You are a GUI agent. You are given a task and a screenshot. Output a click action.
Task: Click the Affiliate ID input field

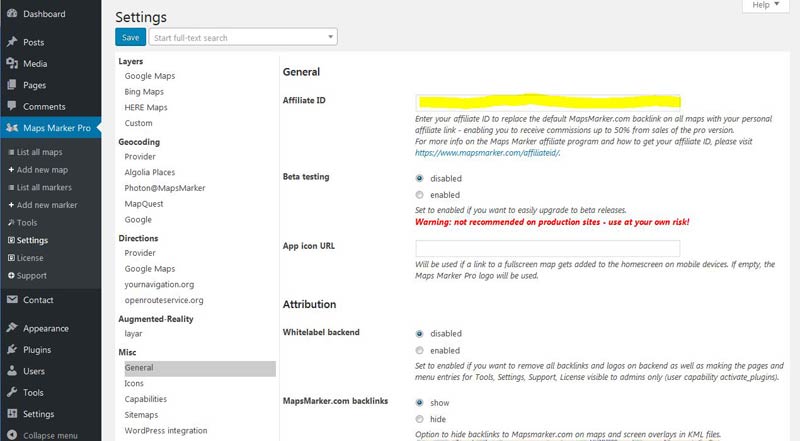pos(547,102)
